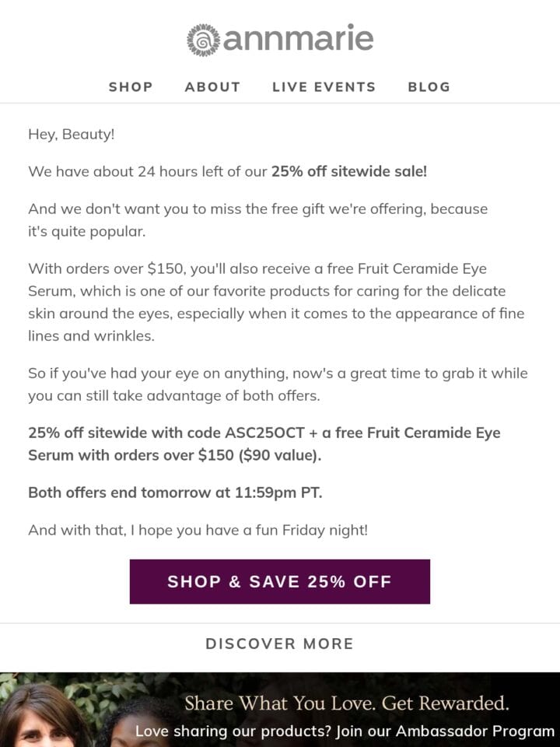Click the With orders over $150 sentence
The height and width of the screenshot is (747, 560).
click(x=276, y=302)
